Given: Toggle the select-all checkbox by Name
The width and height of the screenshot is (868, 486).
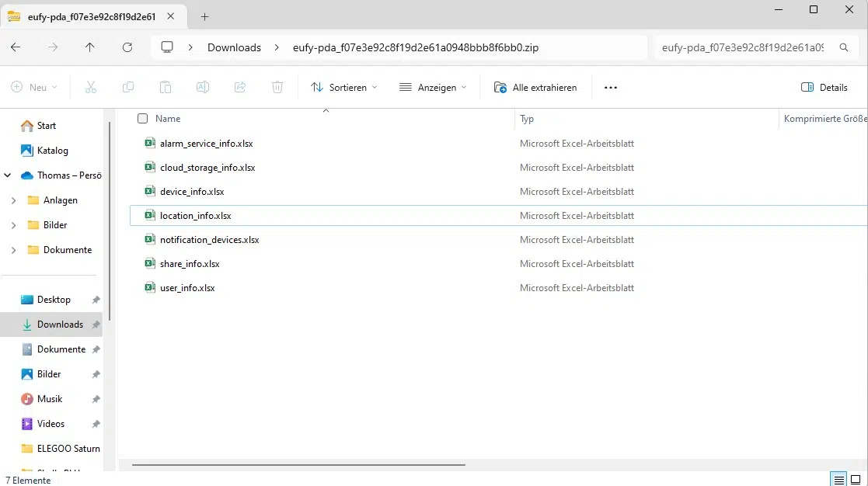Looking at the screenshot, I should point(143,118).
